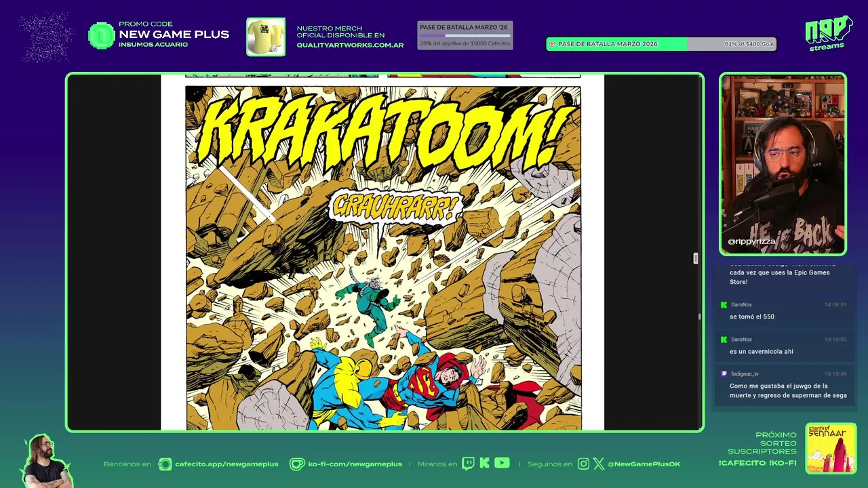Screen dimensions: 868x488
Task: Click the INSUMOS ACUARIO text
Action: (153, 45)
